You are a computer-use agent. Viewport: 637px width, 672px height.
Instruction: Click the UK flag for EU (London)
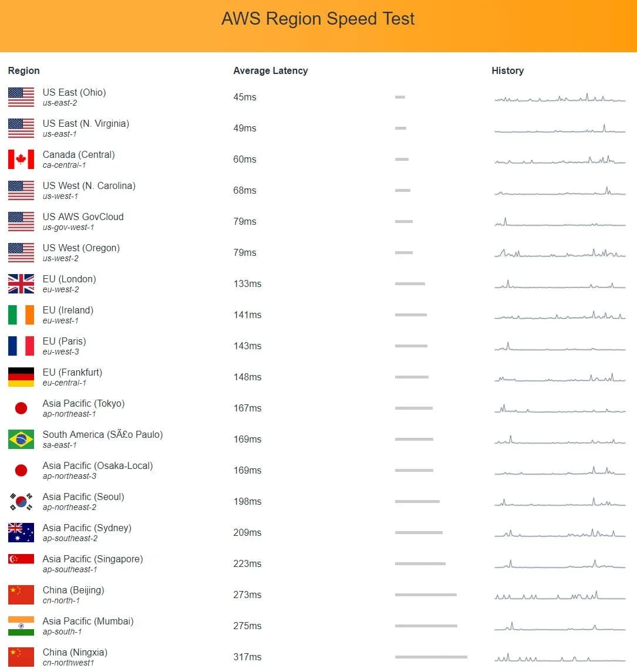(x=21, y=283)
